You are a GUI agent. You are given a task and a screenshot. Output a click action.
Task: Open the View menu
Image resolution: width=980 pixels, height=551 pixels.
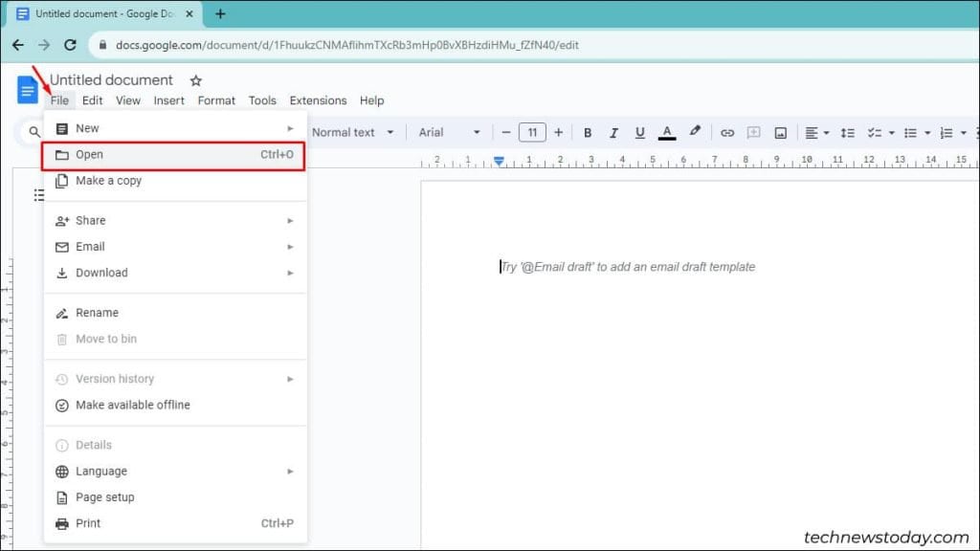127,100
